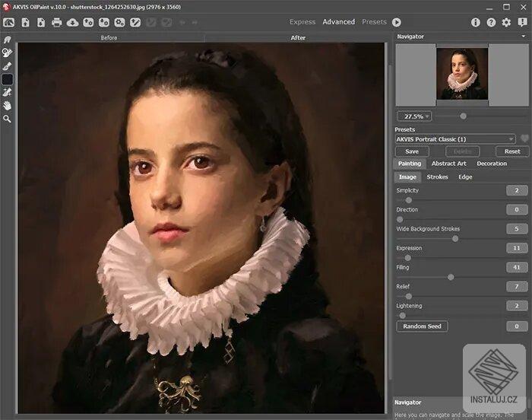Collapse the Navigator panel arrow

(524, 37)
